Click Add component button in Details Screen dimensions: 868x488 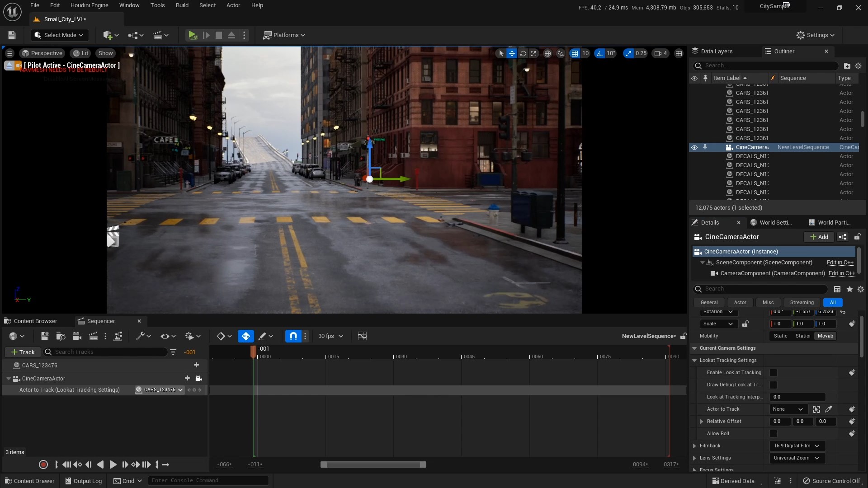click(819, 237)
